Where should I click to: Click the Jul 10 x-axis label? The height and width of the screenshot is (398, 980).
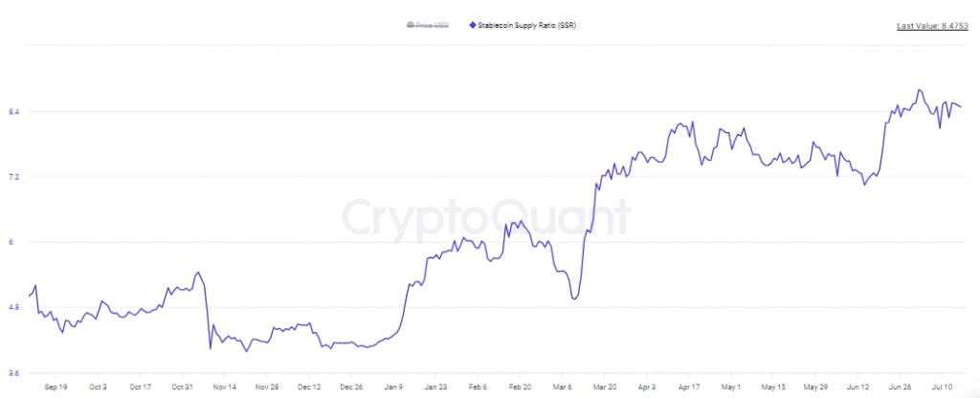(x=943, y=388)
